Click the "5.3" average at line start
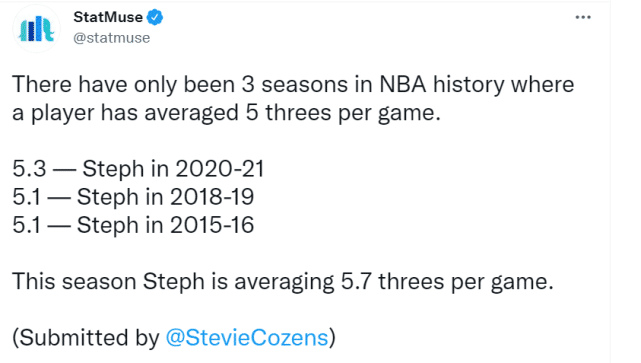The image size is (641, 363). [x=29, y=169]
